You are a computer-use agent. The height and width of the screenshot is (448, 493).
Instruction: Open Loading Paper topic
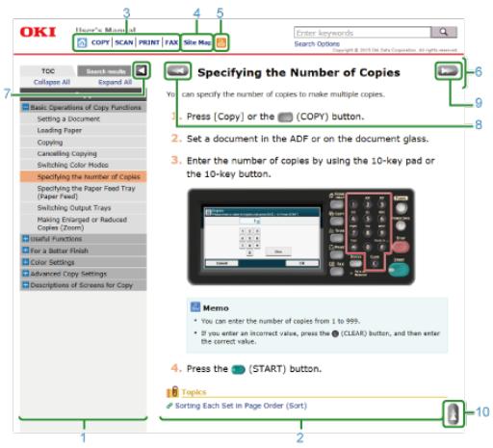point(60,130)
